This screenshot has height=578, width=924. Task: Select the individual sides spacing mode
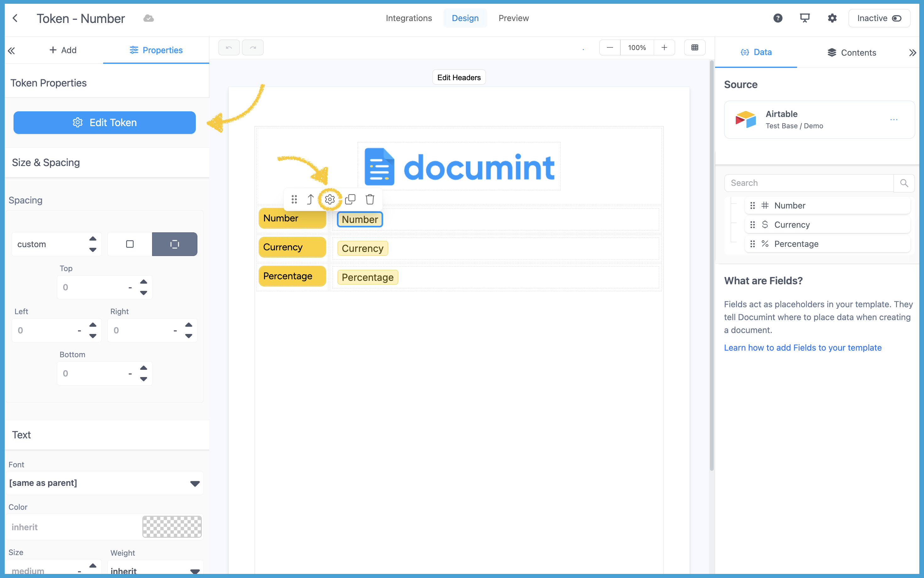click(x=174, y=244)
